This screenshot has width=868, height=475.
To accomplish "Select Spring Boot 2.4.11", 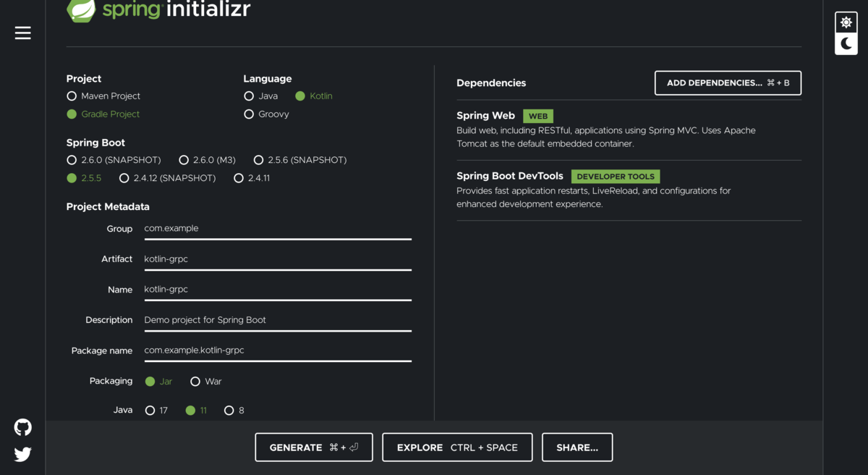I will [252, 177].
